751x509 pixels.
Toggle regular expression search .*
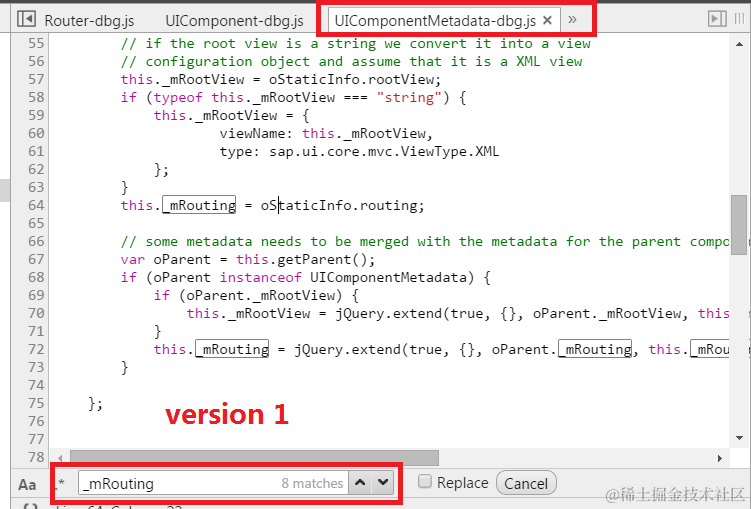(x=60, y=484)
